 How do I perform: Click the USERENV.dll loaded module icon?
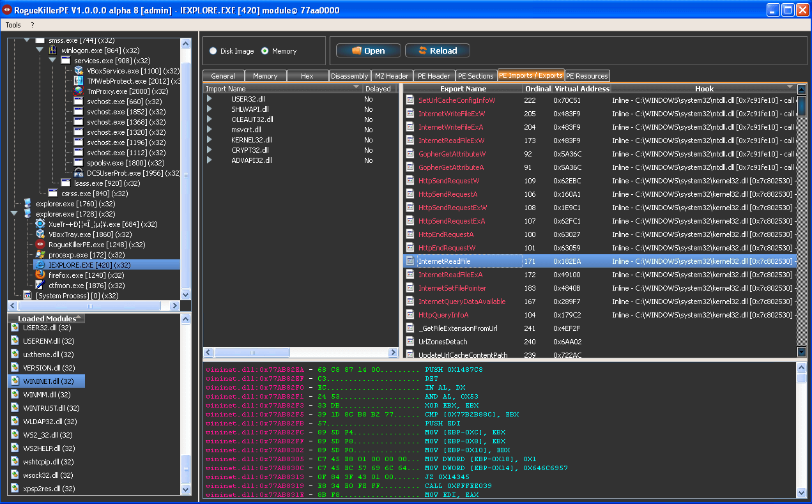click(x=15, y=341)
